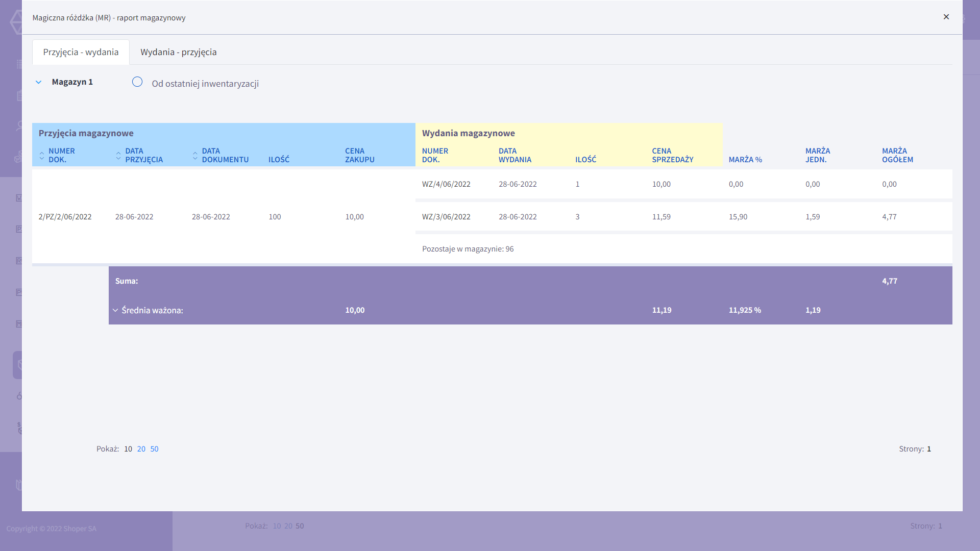Close the raport magazynowy dialog
The height and width of the screenshot is (551, 980).
pyautogui.click(x=946, y=17)
